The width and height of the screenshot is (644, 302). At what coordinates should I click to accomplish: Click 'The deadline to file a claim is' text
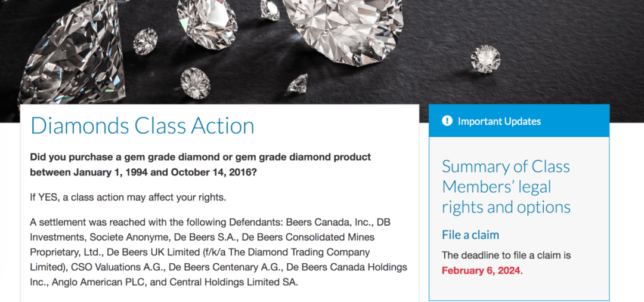point(506,255)
